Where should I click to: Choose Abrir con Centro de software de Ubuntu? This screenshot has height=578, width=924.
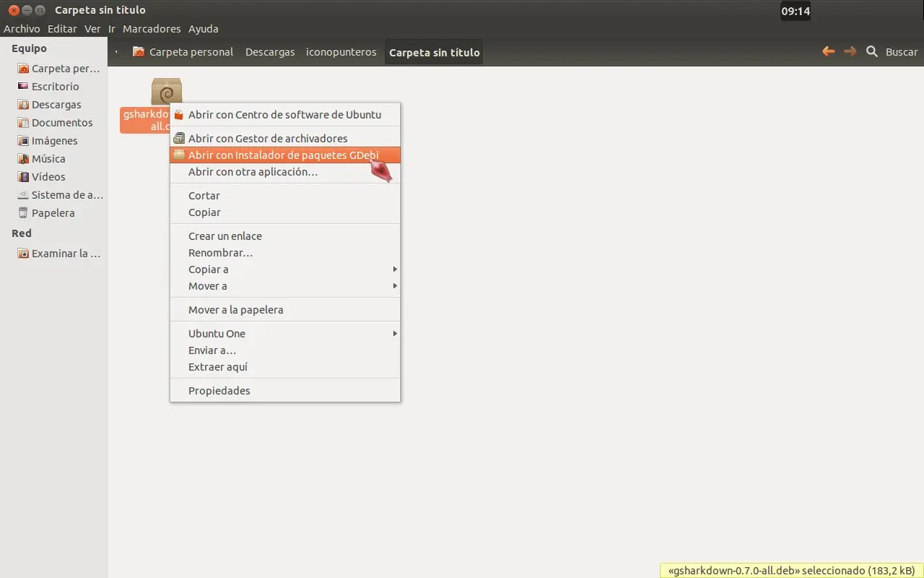tap(285, 115)
